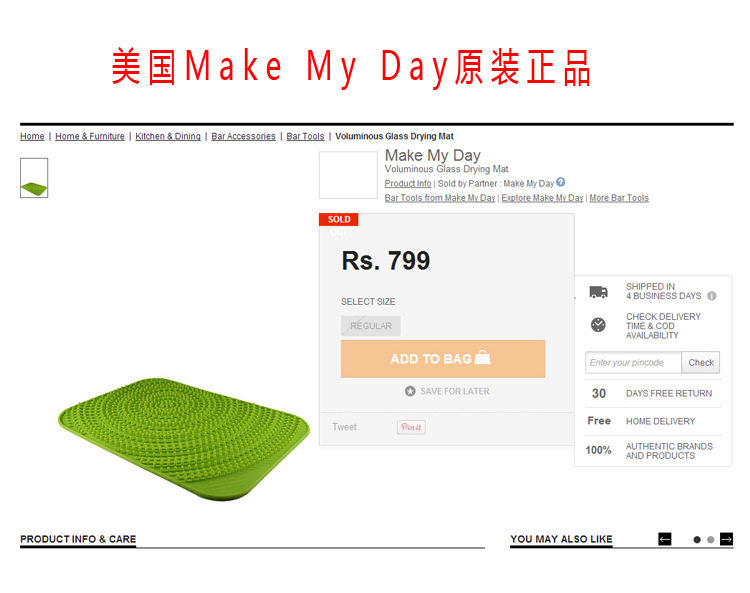
Task: Open the Home breadcrumb link
Action: click(x=32, y=136)
